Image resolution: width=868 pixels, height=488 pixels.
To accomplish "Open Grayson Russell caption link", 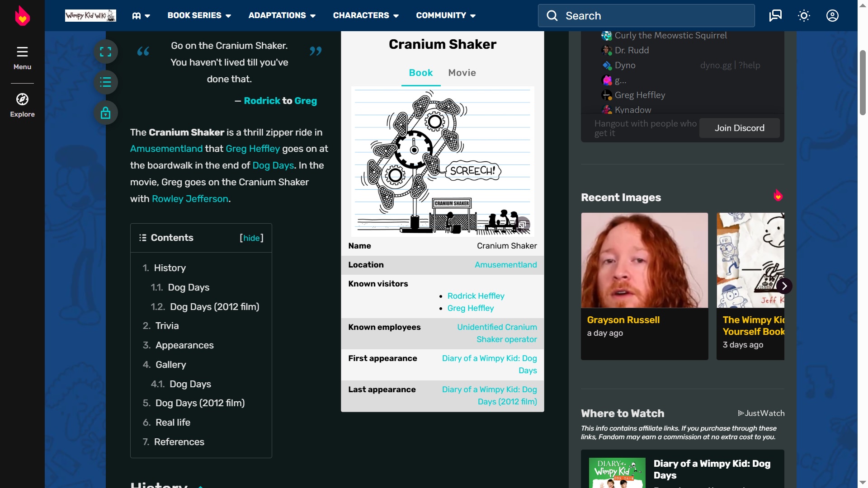I will (x=623, y=320).
